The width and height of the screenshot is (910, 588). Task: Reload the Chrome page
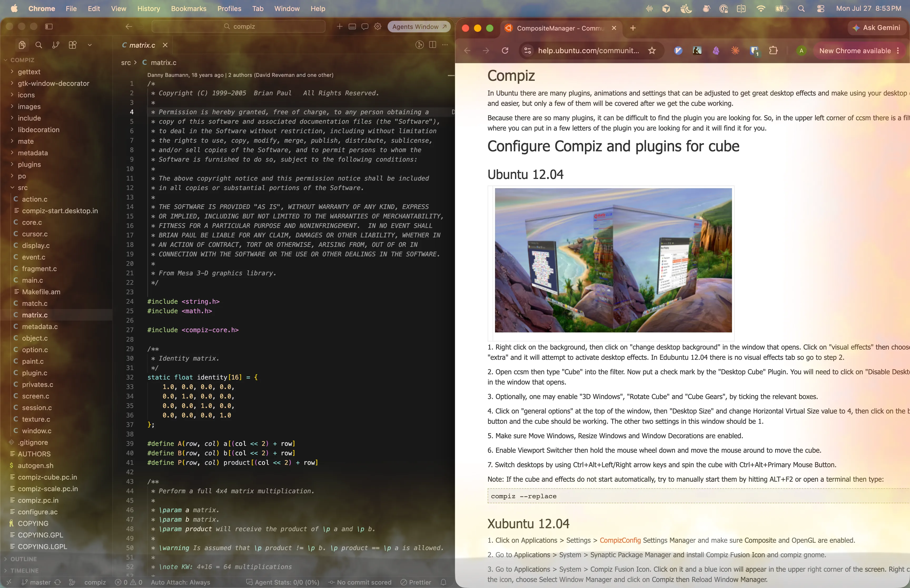[x=505, y=50]
